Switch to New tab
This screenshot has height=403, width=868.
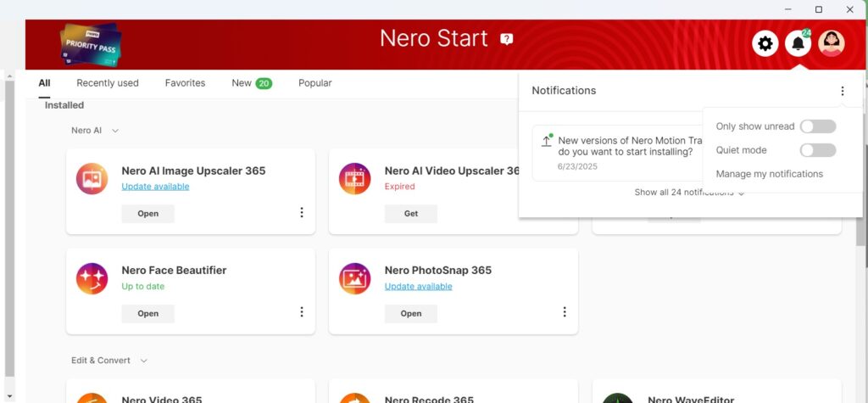coord(252,83)
